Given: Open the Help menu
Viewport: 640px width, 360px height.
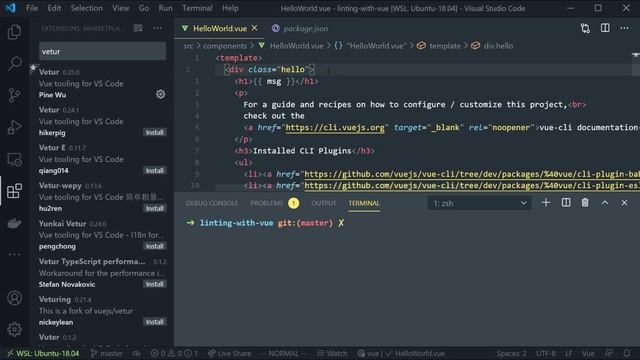Looking at the screenshot, I should [230, 8].
